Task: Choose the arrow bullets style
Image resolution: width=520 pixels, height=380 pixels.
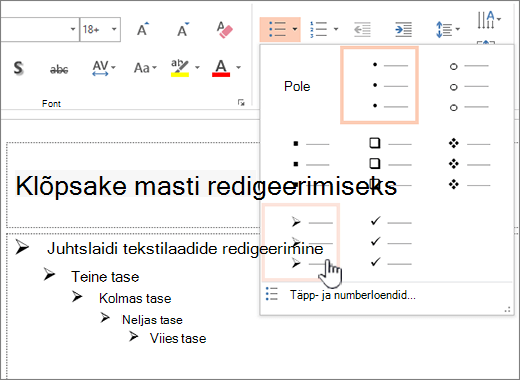Action: tap(301, 242)
